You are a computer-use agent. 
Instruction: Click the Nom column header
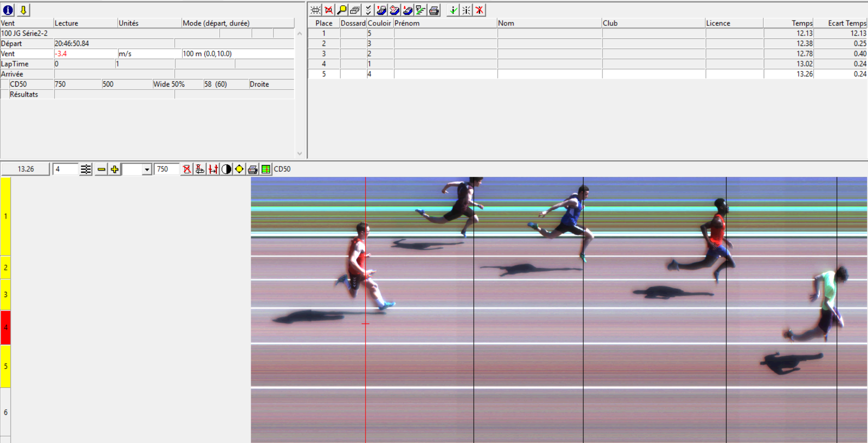coord(549,23)
